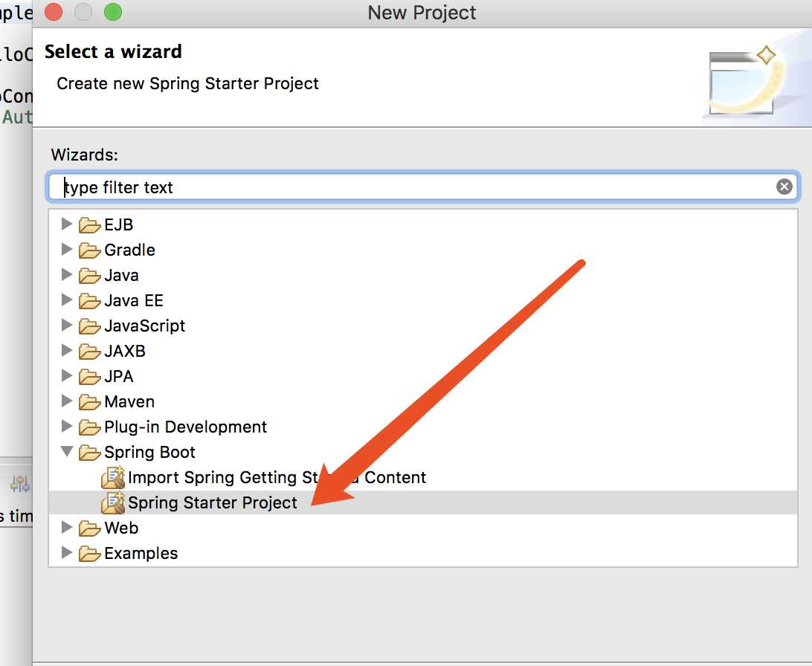The width and height of the screenshot is (812, 666).
Task: Select the Plug-in Development label
Action: tap(185, 427)
